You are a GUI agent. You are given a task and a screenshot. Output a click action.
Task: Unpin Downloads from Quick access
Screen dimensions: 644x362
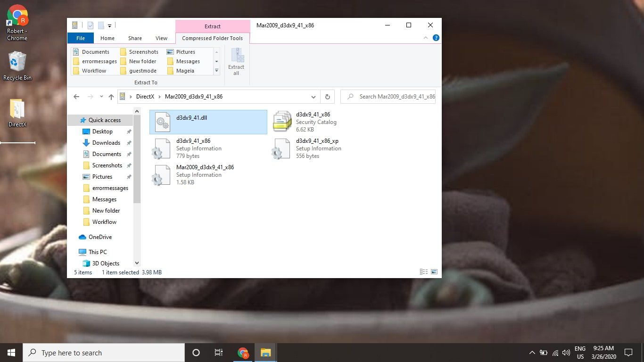point(129,143)
